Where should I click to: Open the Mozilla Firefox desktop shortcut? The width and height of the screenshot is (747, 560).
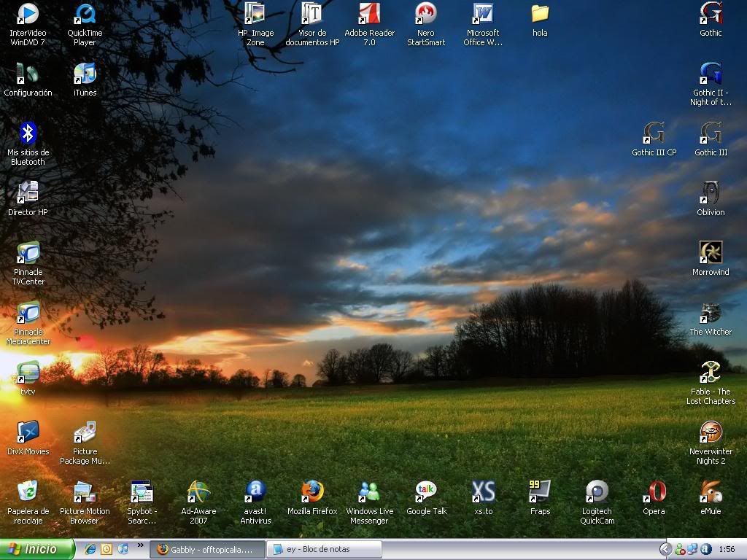tap(312, 492)
